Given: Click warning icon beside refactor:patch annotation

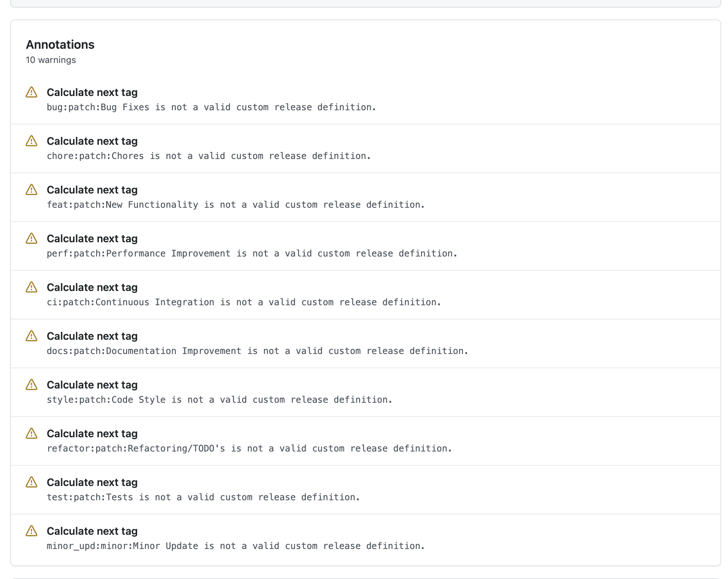Looking at the screenshot, I should [31, 433].
